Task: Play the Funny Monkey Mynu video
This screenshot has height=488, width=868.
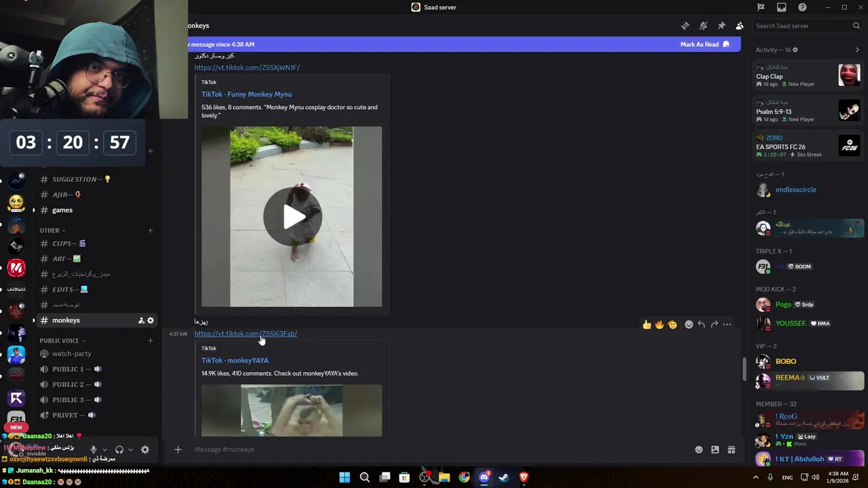Action: click(x=292, y=216)
